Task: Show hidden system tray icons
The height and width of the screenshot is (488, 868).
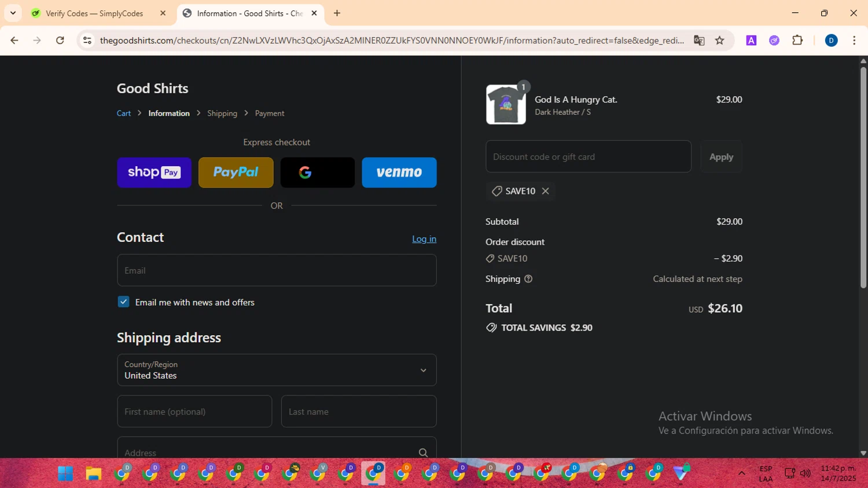Action: coord(741,474)
